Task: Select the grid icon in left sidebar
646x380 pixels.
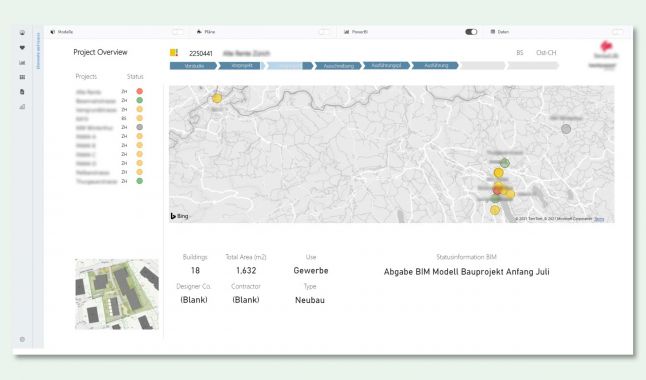Action: [x=22, y=77]
